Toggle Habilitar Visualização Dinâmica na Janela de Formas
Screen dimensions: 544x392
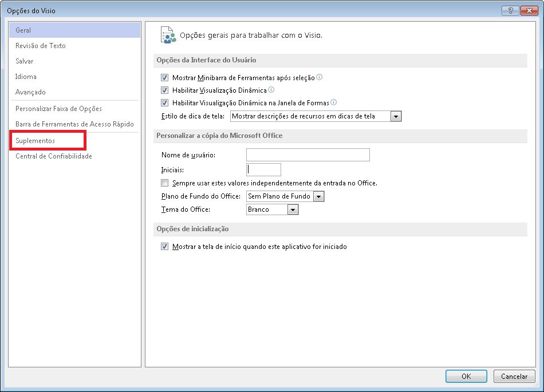165,102
